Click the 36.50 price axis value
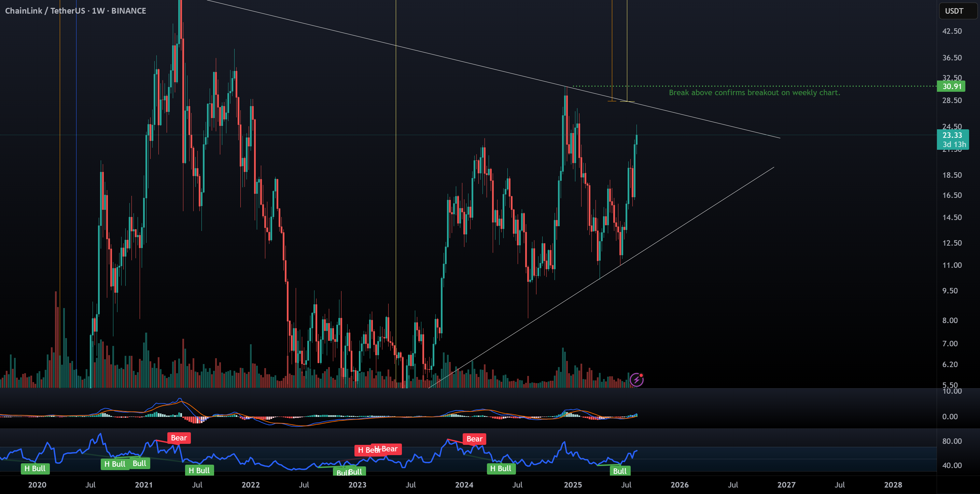Screen dimensions: 980x494 (952, 58)
